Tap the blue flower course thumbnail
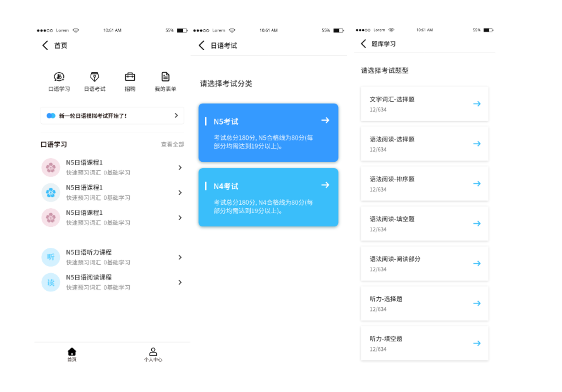The image size is (562, 392). (51, 192)
